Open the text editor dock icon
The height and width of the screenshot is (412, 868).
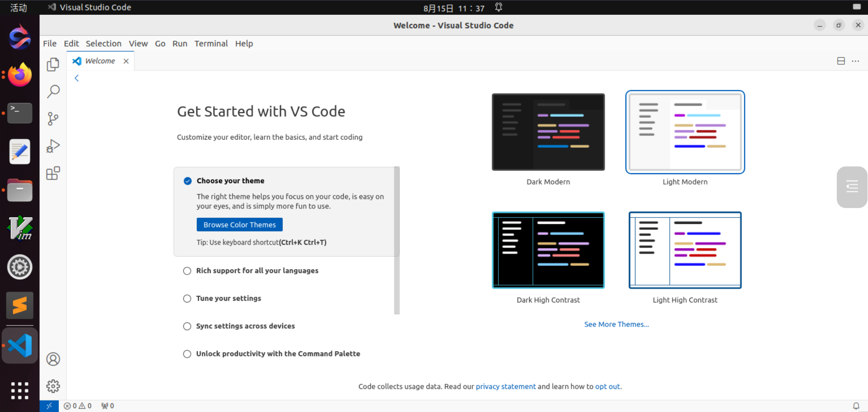click(x=20, y=152)
